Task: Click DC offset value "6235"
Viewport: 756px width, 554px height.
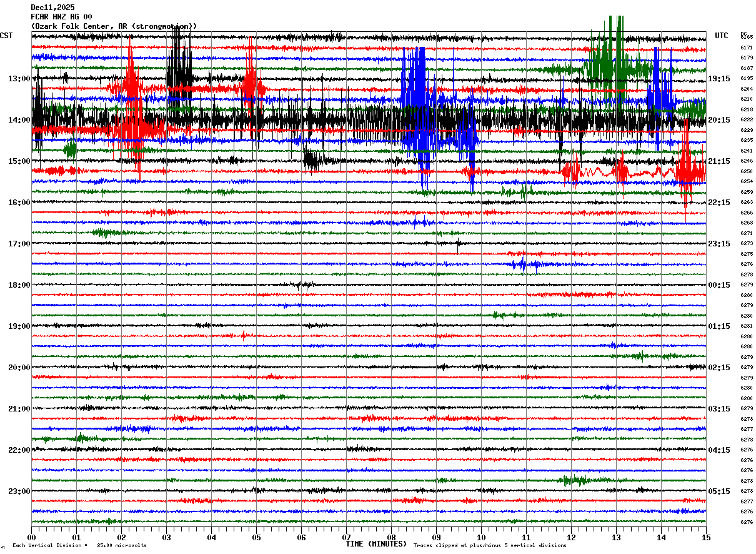Action: point(747,140)
